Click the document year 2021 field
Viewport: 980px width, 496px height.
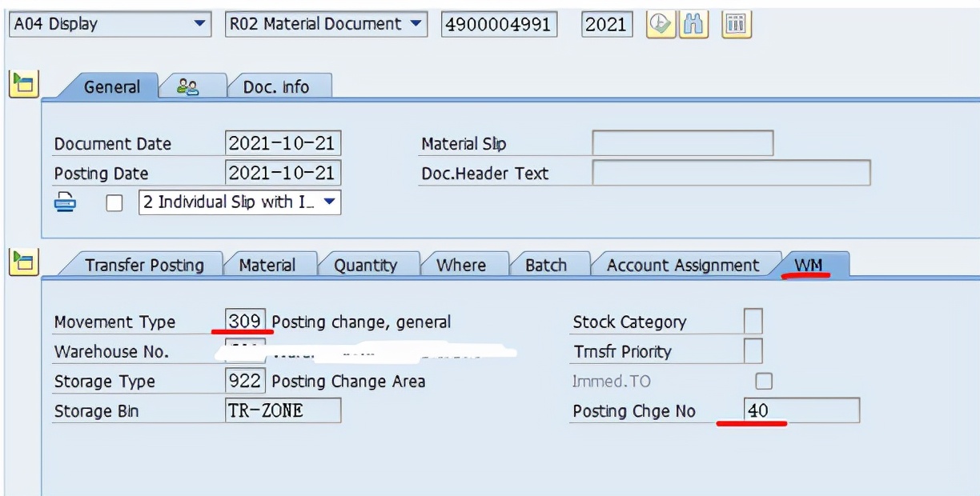click(x=606, y=24)
